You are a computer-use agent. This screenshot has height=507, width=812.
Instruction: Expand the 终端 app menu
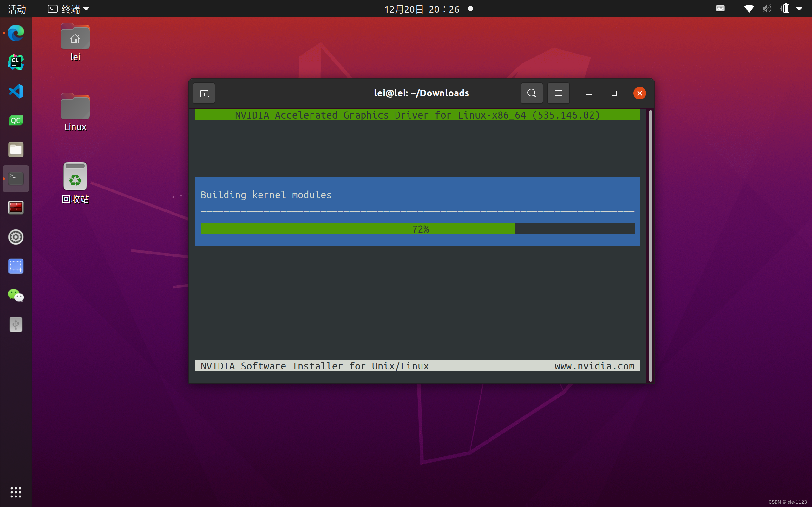tap(69, 9)
